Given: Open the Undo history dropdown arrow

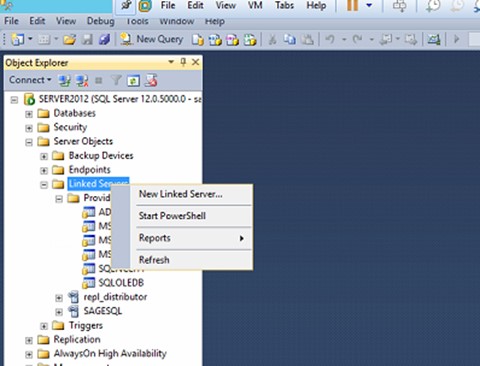Looking at the screenshot, I should click(344, 40).
